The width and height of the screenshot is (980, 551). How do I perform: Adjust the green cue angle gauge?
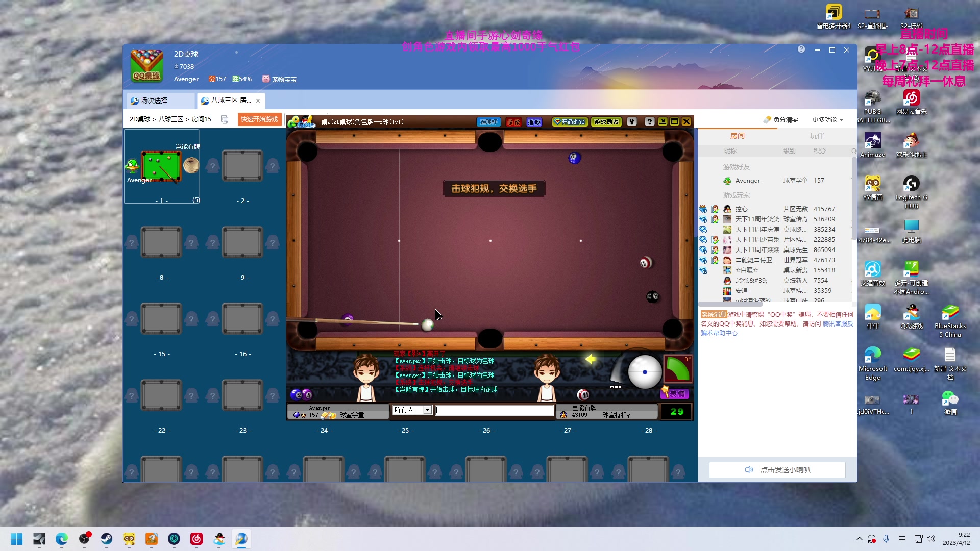tap(678, 369)
